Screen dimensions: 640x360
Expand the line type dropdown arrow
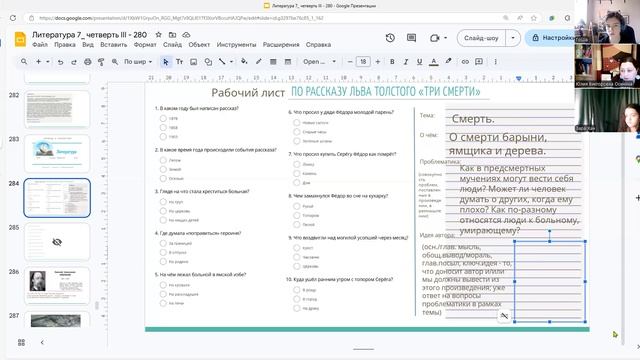231,62
